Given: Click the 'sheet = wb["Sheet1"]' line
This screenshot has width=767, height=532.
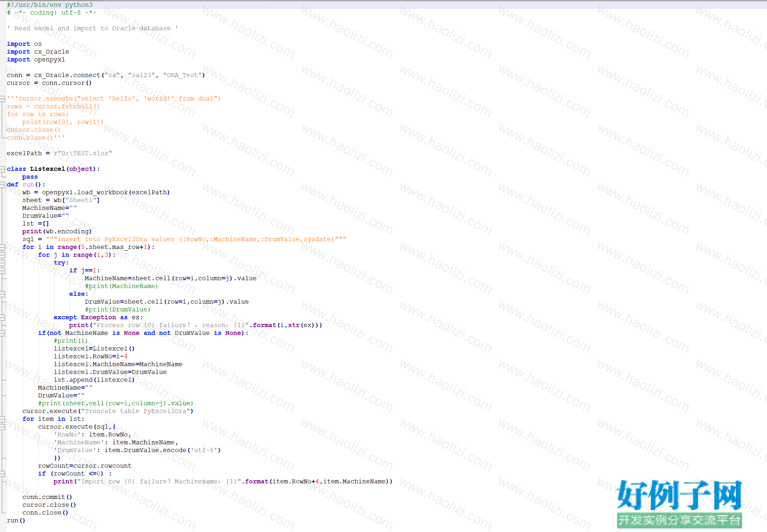Looking at the screenshot, I should [61, 200].
